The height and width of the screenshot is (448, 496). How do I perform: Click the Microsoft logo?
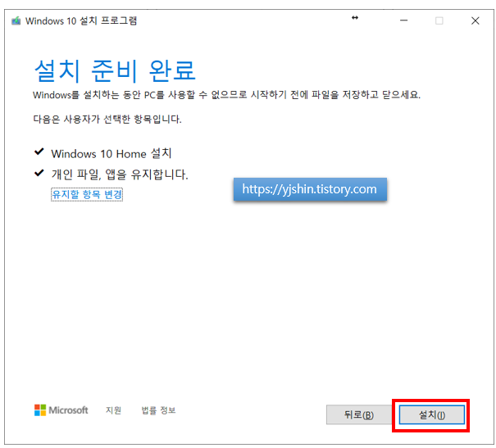coord(61,410)
